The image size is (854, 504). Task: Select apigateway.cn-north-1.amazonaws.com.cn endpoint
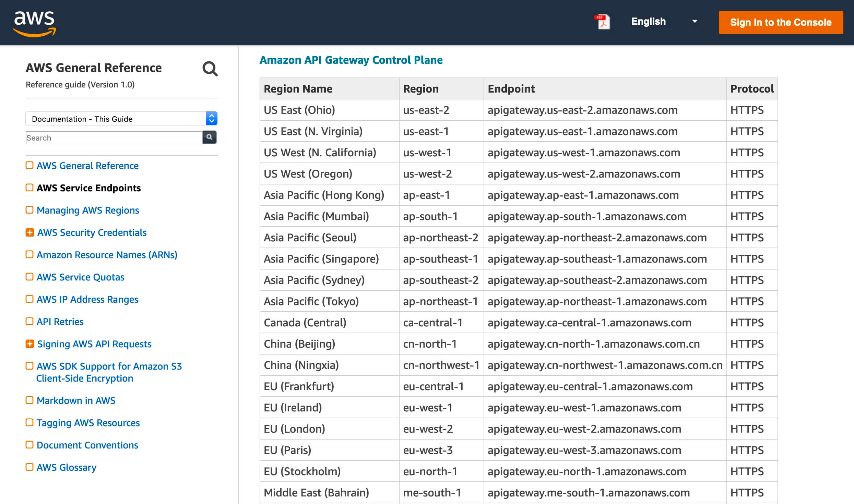click(x=605, y=344)
